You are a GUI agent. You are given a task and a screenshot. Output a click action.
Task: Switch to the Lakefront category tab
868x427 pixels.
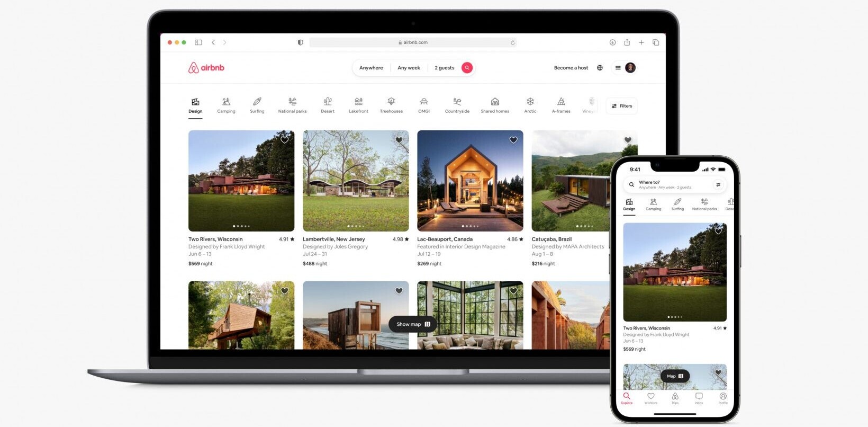point(358,105)
